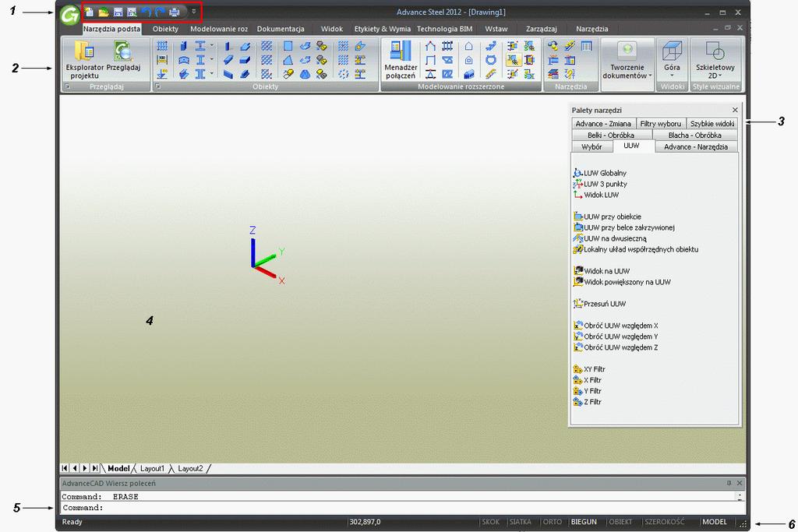Click Przesuń UUW in the palette

click(x=599, y=304)
